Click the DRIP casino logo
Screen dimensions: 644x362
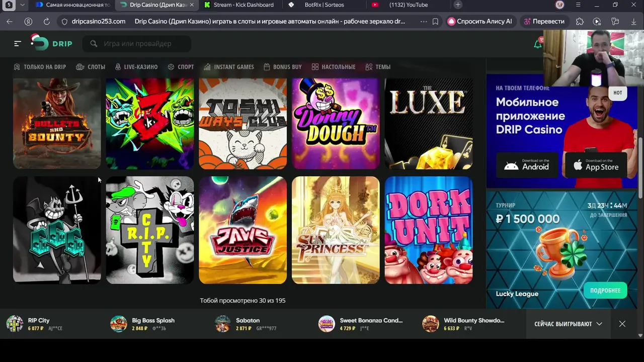(x=51, y=43)
